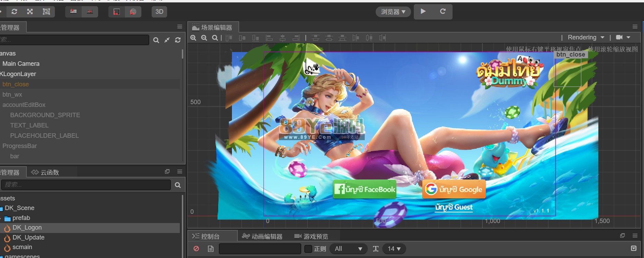Focus the assets 搜索 search field
The width and height of the screenshot is (644, 258).
point(86,185)
